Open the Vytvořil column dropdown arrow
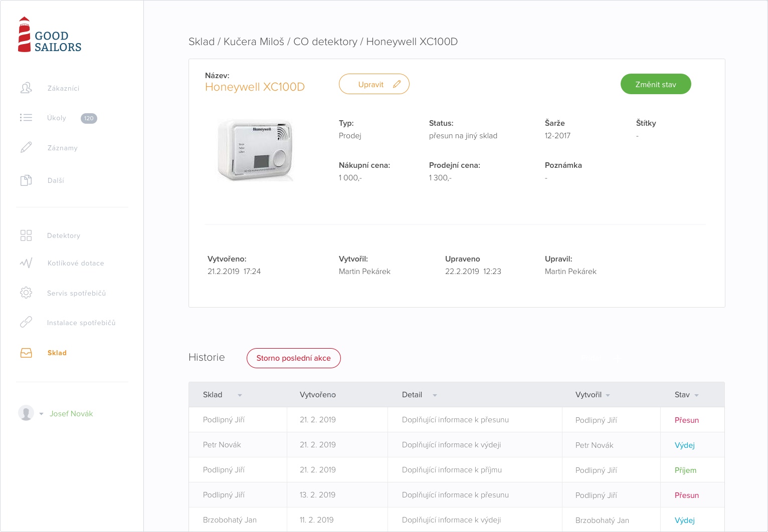Viewport: 768px width, 532px height. (608, 395)
